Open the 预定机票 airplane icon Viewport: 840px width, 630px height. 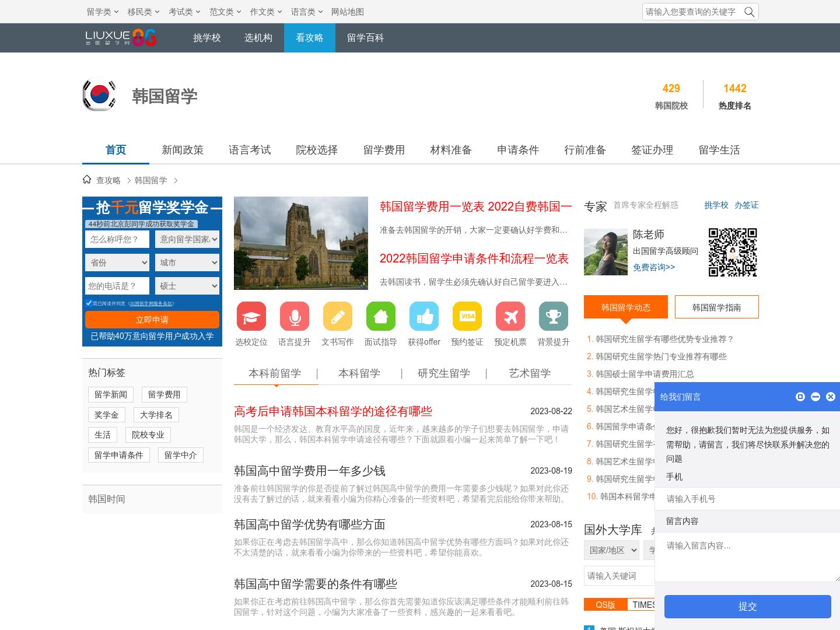click(510, 316)
